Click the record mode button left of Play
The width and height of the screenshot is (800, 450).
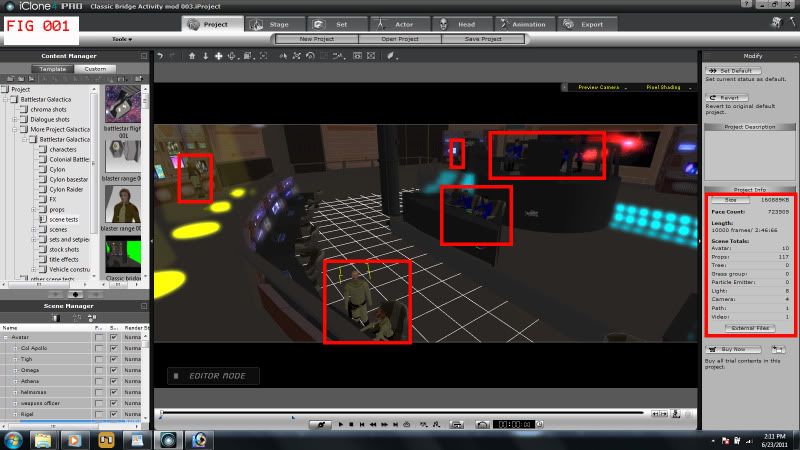pos(320,424)
